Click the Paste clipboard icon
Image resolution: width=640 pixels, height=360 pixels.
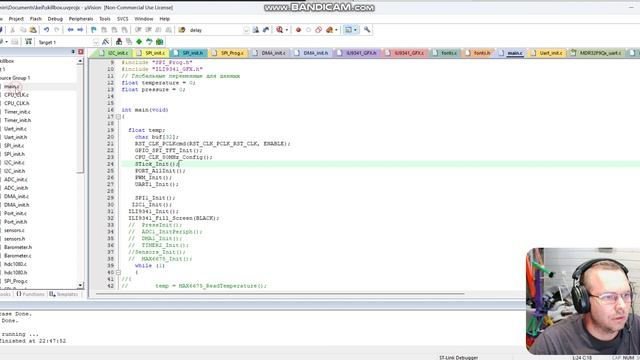coord(33,30)
